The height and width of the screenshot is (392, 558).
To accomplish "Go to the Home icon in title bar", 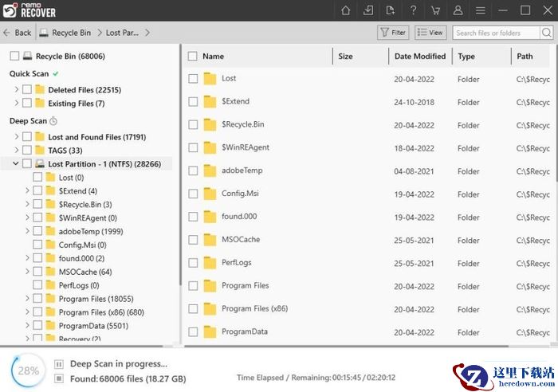I will click(345, 10).
